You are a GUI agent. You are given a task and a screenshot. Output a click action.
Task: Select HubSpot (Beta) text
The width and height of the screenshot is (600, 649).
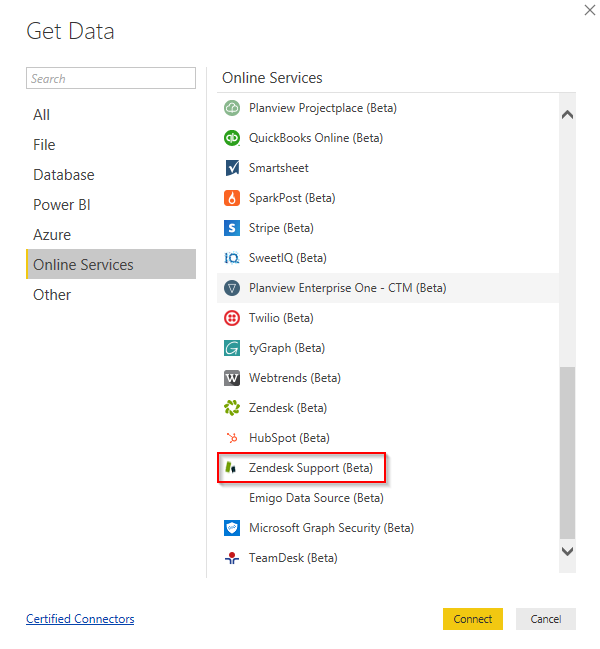(289, 438)
